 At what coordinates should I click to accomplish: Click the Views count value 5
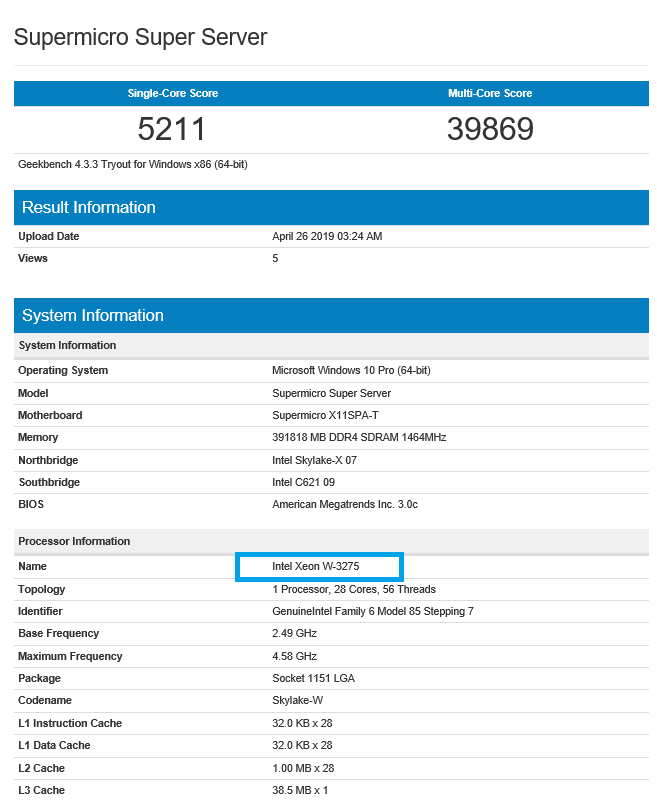(x=275, y=258)
